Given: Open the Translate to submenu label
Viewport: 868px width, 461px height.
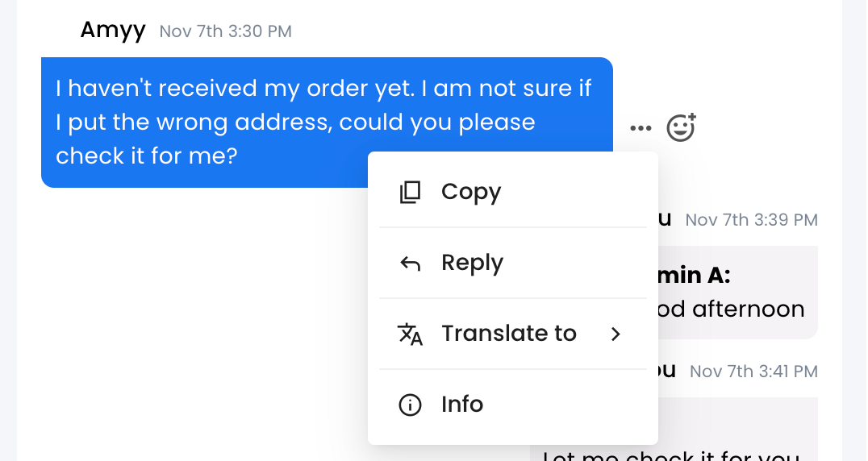Looking at the screenshot, I should pos(509,334).
